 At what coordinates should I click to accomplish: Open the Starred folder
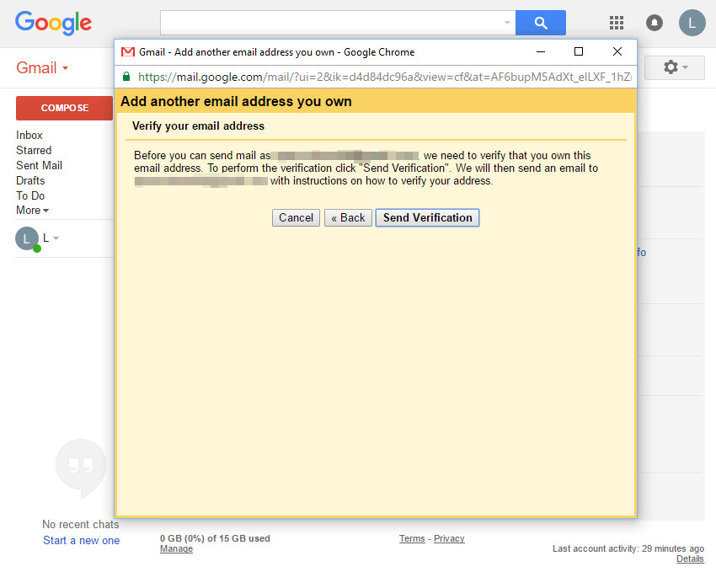(x=34, y=150)
